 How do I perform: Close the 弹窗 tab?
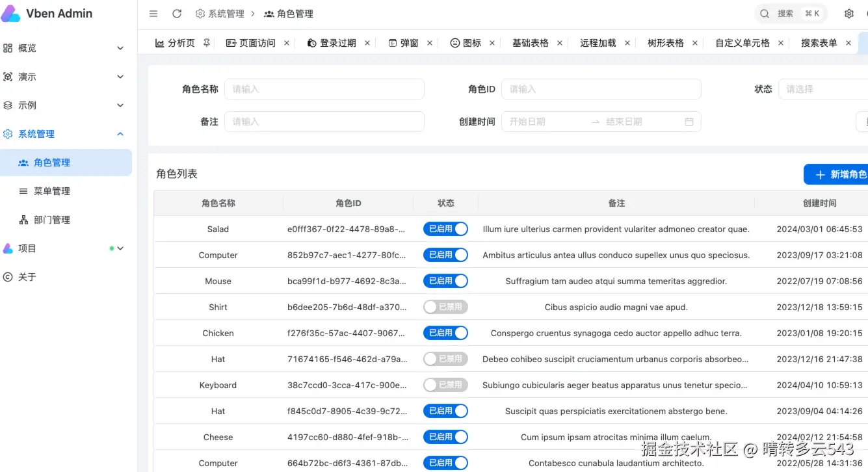tap(430, 43)
